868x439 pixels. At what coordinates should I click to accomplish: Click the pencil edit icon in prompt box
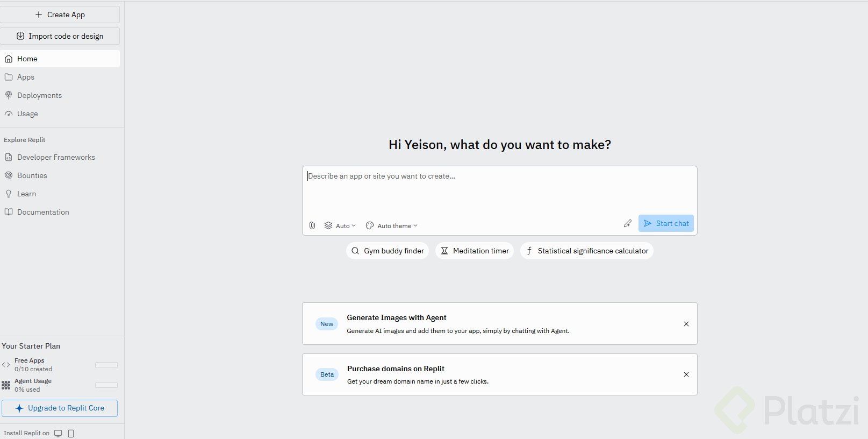627,223
